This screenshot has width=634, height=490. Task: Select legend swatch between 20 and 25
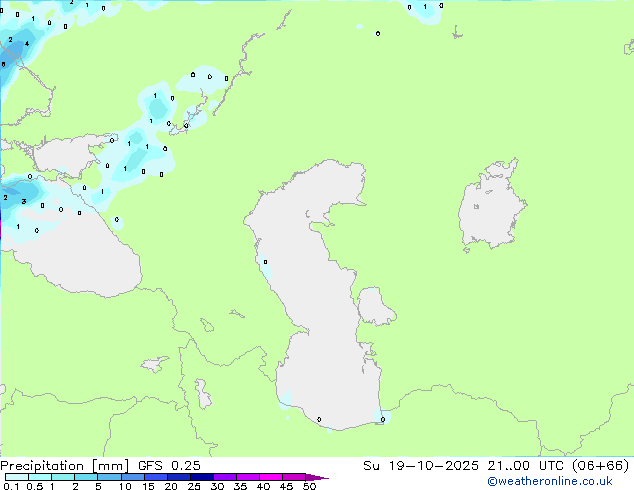(x=179, y=477)
